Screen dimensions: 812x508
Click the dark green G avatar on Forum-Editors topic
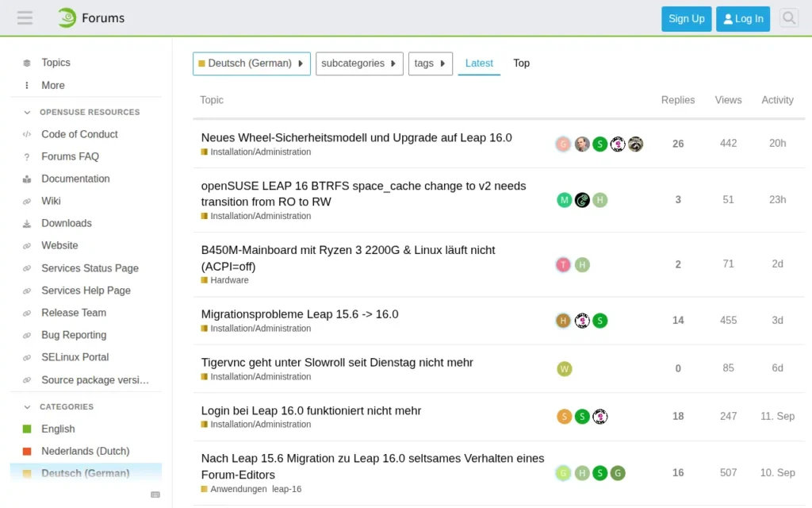coord(617,473)
